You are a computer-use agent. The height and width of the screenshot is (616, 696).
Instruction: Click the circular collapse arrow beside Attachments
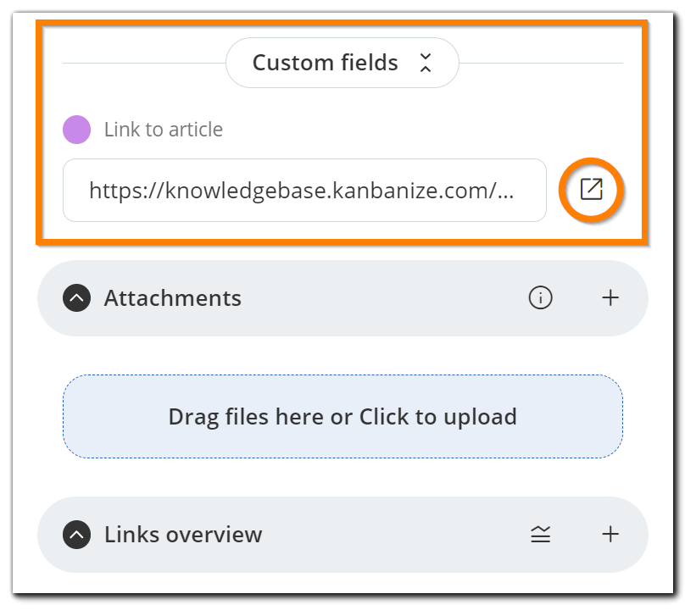coord(75,297)
